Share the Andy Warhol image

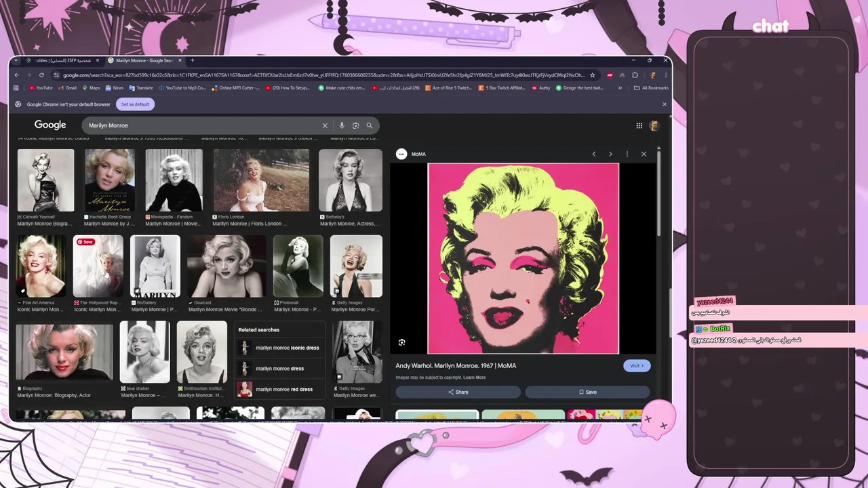click(x=458, y=392)
